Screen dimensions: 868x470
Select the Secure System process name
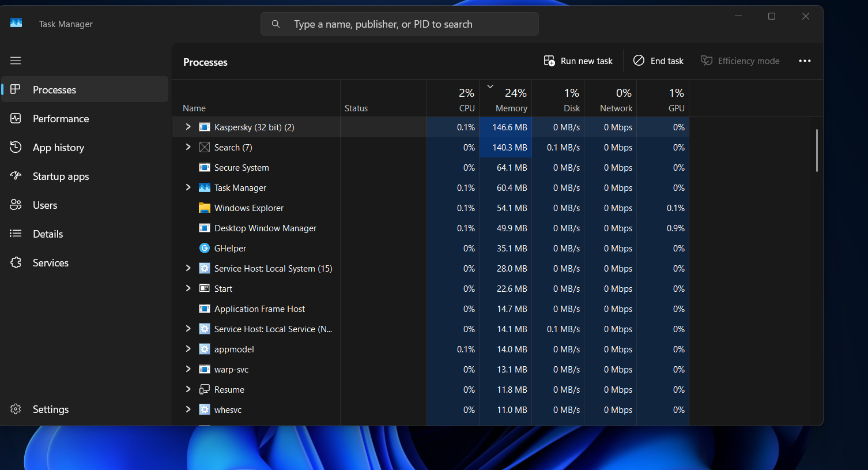[x=241, y=168]
